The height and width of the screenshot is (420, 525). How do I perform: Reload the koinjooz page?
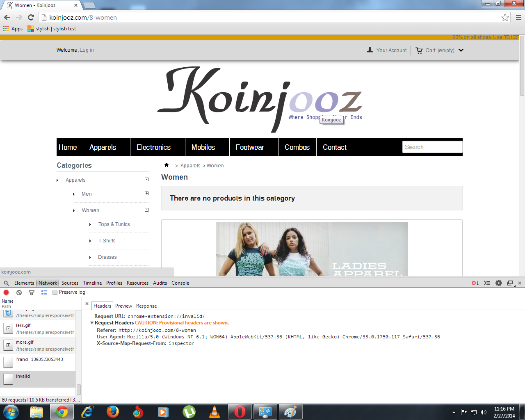click(x=31, y=17)
